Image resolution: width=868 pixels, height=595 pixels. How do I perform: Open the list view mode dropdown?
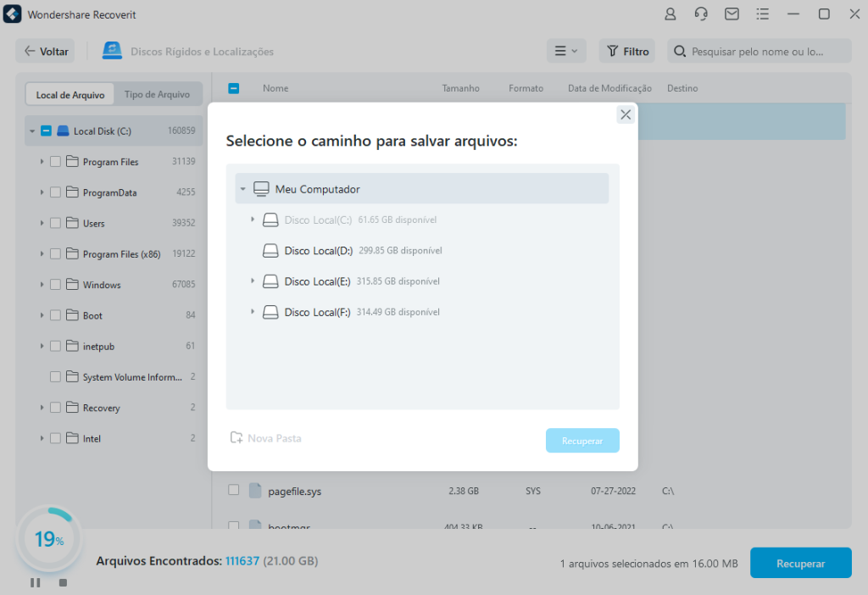pyautogui.click(x=565, y=51)
